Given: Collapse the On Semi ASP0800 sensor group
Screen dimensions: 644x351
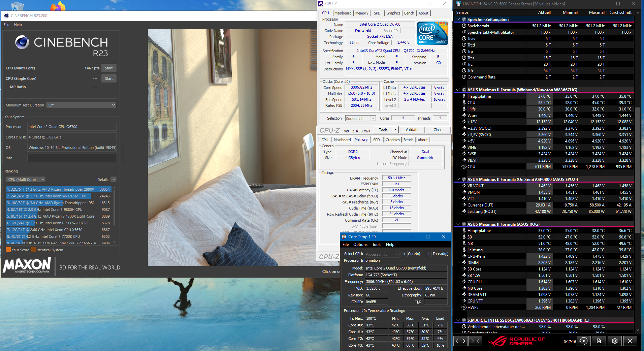Looking at the screenshot, I should [458, 180].
